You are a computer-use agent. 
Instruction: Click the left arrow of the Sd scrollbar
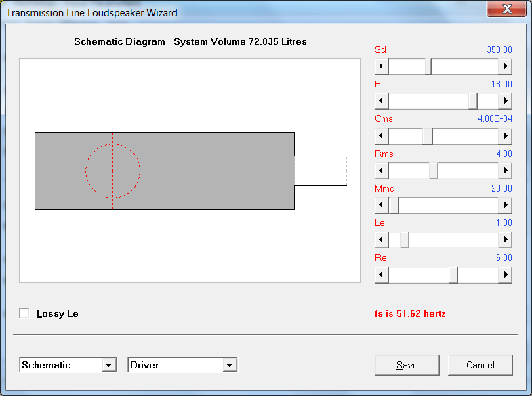point(382,66)
